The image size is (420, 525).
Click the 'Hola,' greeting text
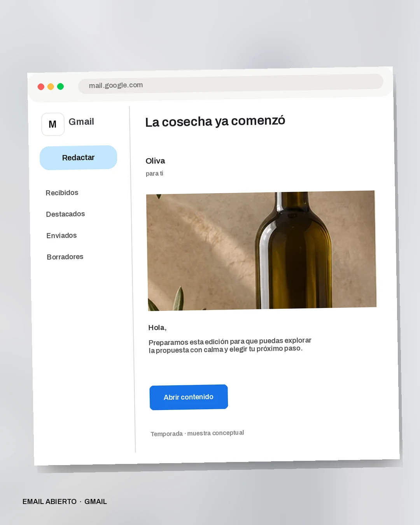pos(157,327)
